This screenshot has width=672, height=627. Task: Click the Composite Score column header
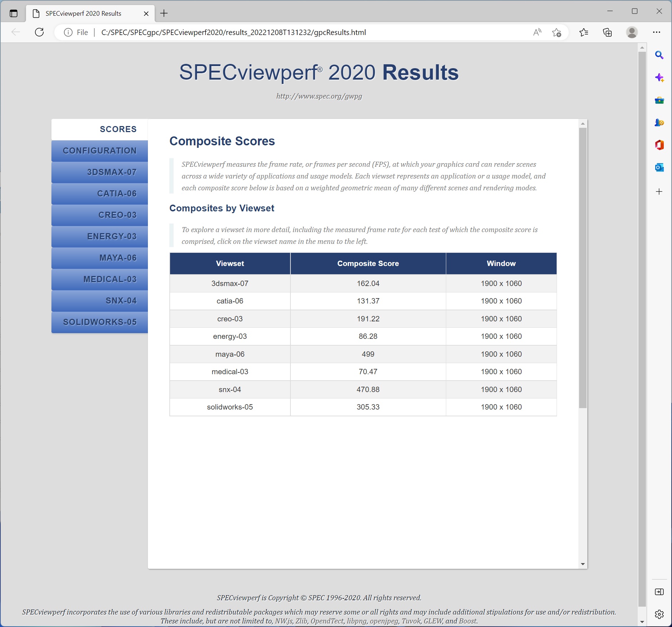(x=368, y=264)
